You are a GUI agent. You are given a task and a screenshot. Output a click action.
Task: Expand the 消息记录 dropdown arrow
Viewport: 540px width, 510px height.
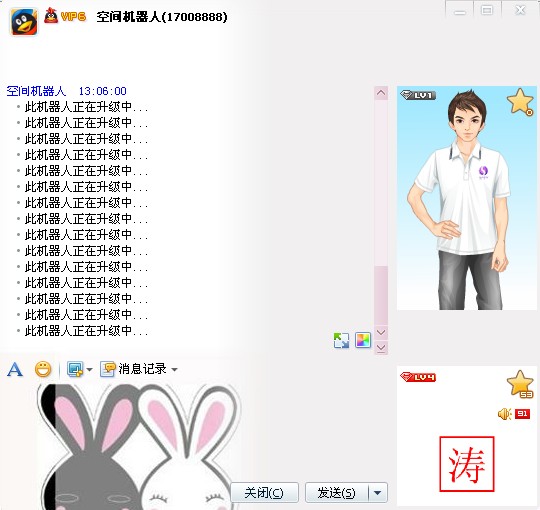click(x=175, y=370)
